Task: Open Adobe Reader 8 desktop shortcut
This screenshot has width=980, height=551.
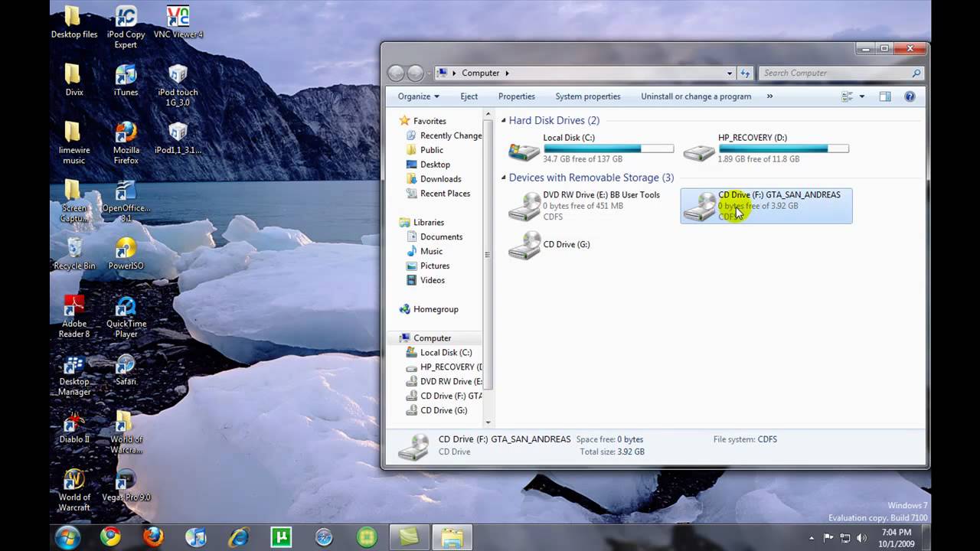Action: point(73,317)
